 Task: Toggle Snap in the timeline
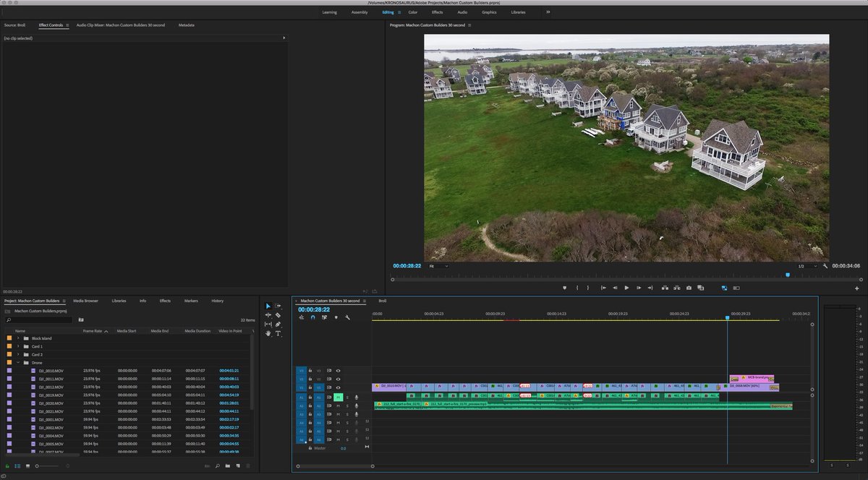click(312, 317)
